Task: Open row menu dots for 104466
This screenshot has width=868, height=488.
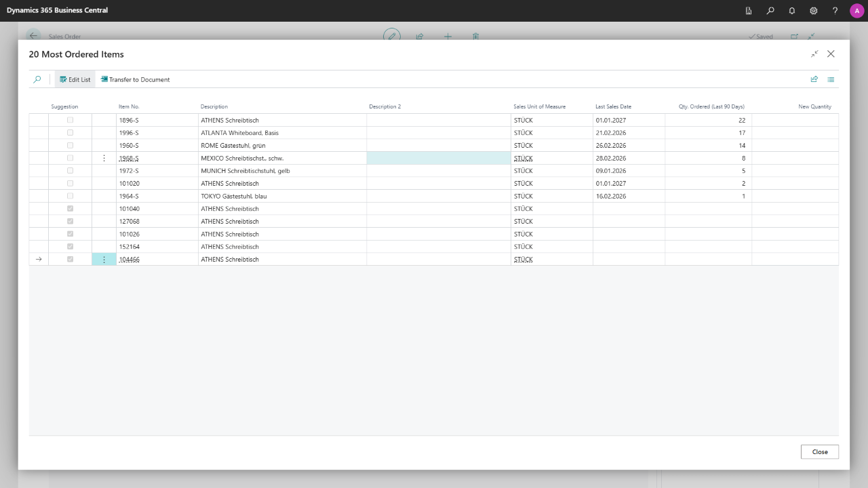Action: 104,260
